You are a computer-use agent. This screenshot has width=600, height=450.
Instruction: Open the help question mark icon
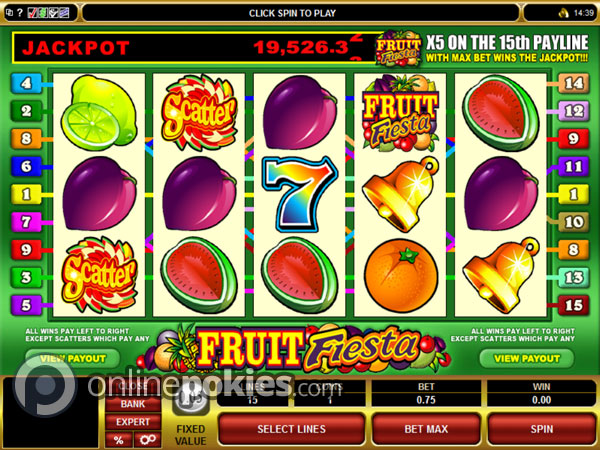click(x=20, y=13)
